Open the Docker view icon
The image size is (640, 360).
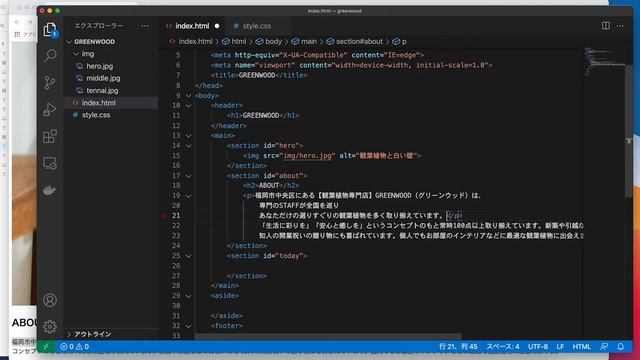tap(50, 190)
